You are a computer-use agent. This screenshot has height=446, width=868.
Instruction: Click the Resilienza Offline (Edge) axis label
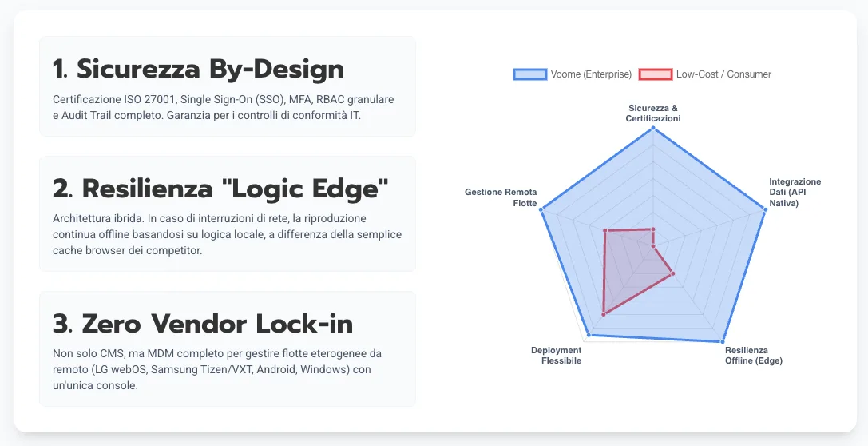(753, 356)
